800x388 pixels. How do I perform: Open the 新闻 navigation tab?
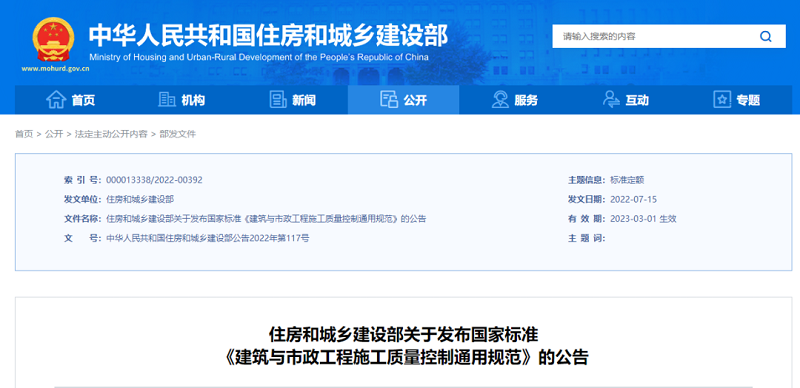(x=292, y=100)
